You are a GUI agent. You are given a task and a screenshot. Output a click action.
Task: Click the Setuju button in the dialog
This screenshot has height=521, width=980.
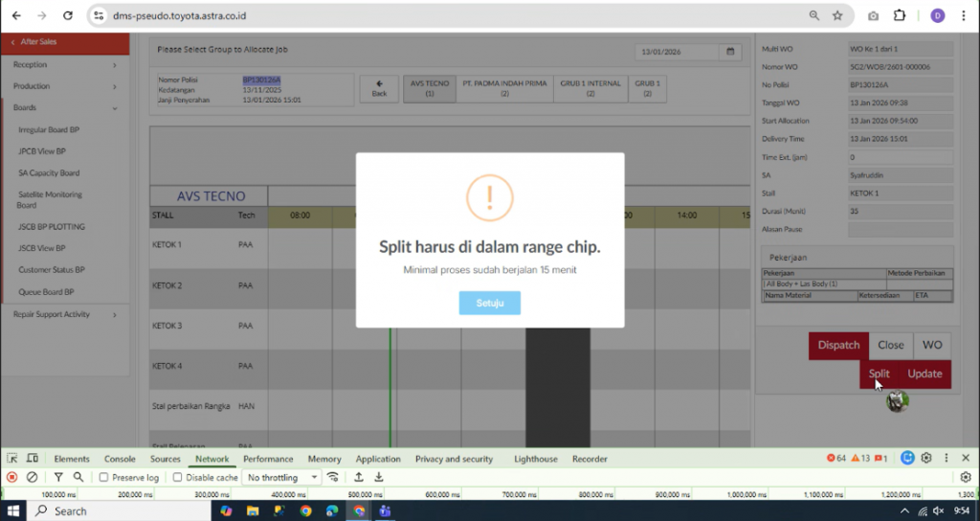[x=489, y=303]
